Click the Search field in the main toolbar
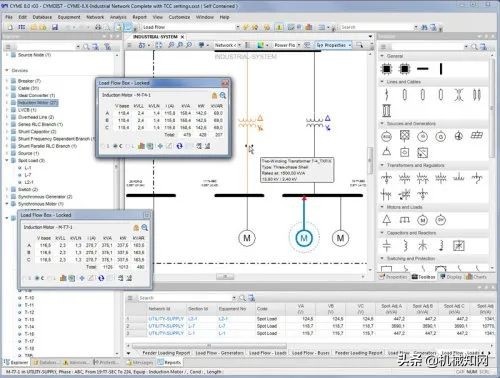 [377, 27]
